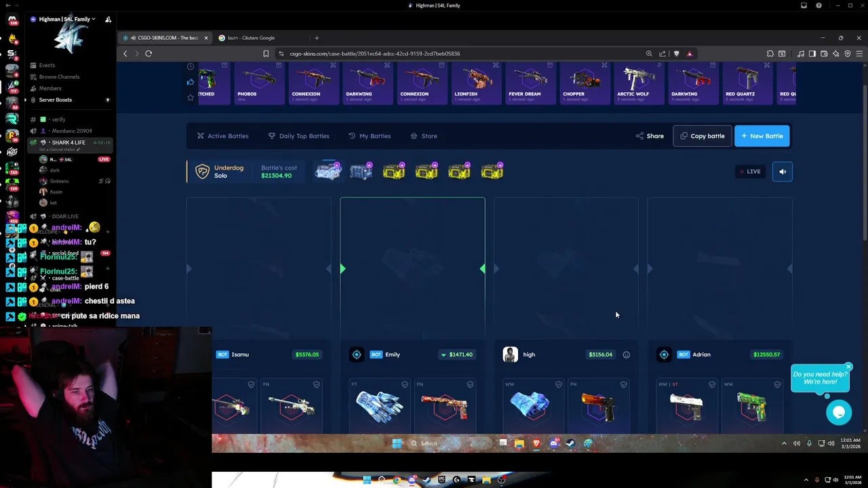This screenshot has width=868, height=488.
Task: Toggle the check badge on high's blue wraps
Action: point(558,384)
